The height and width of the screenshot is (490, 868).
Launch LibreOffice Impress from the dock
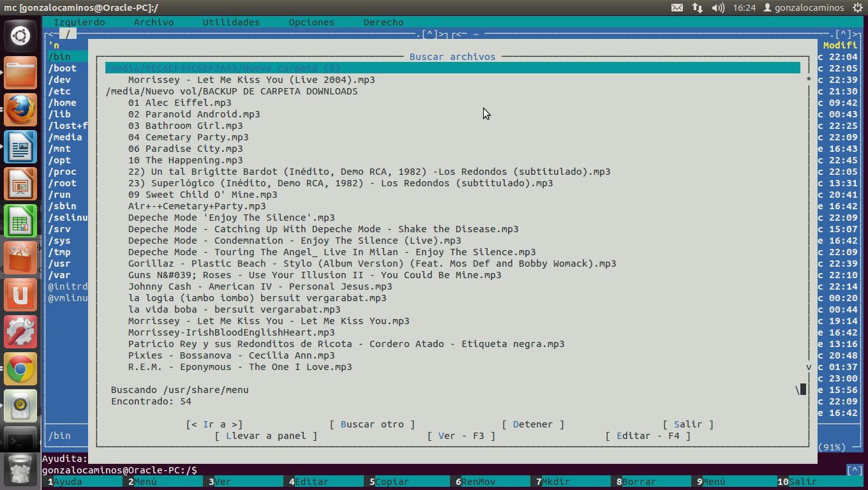(x=20, y=184)
